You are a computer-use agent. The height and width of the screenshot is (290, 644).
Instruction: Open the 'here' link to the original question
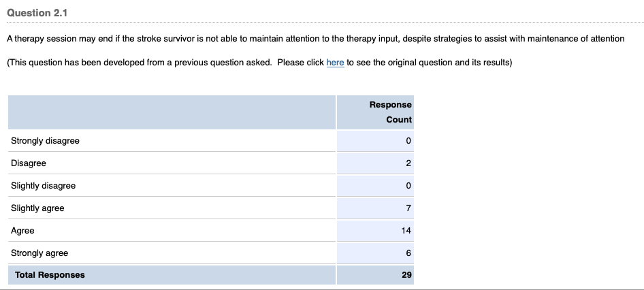click(335, 63)
